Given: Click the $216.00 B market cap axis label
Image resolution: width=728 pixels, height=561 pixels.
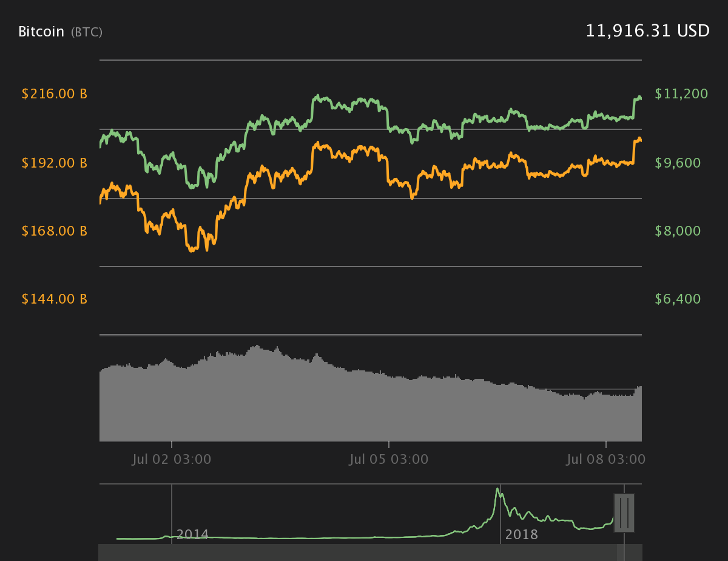Looking at the screenshot, I should click(55, 94).
